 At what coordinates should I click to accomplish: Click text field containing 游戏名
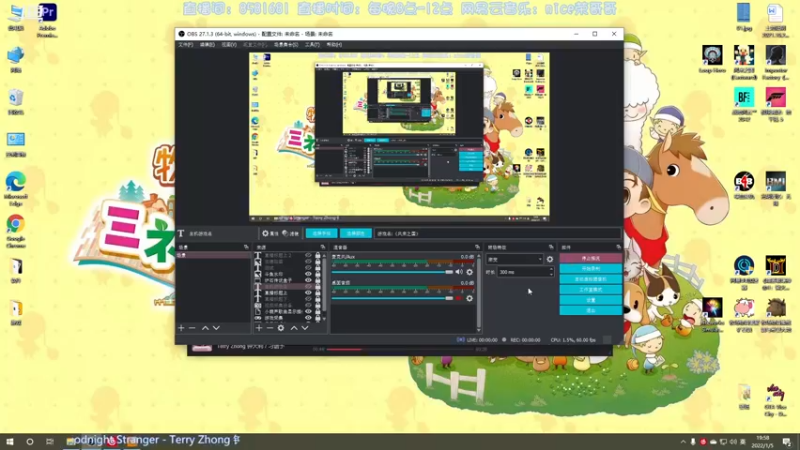[x=497, y=234]
